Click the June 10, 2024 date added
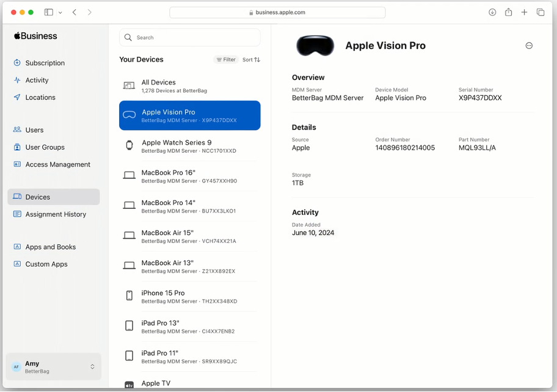The height and width of the screenshot is (392, 557). pyautogui.click(x=313, y=233)
